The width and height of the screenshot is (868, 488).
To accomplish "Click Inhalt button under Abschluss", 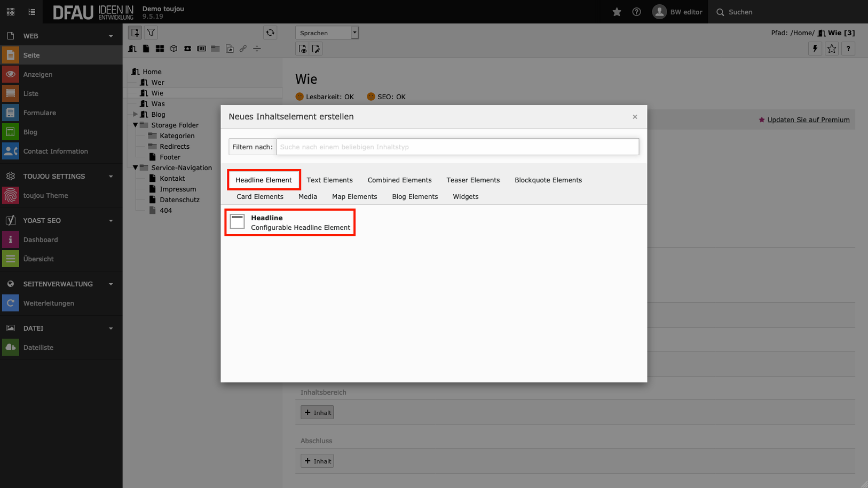I will tap(317, 461).
